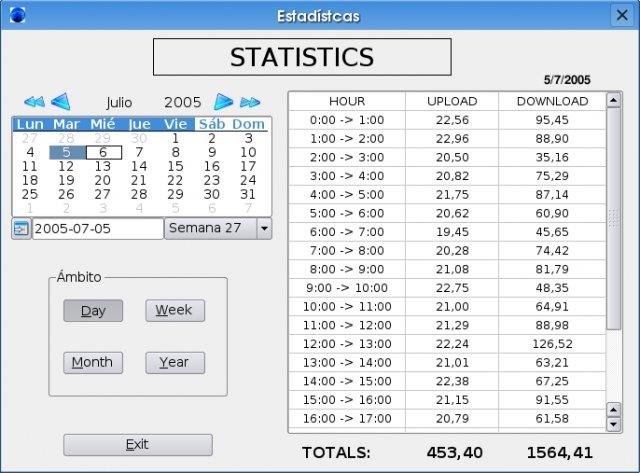Click the date label 5/7/2005

[x=567, y=80]
